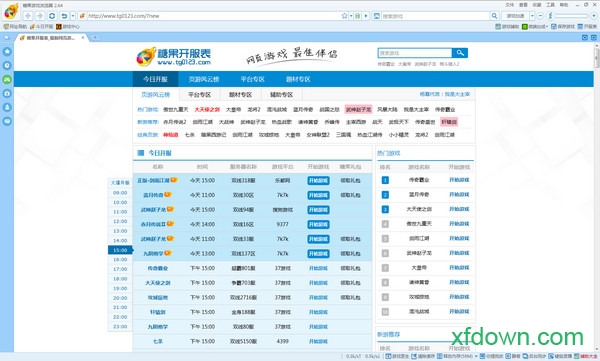Click the game speed slider track
600x361 pixels.
coord(572,16)
